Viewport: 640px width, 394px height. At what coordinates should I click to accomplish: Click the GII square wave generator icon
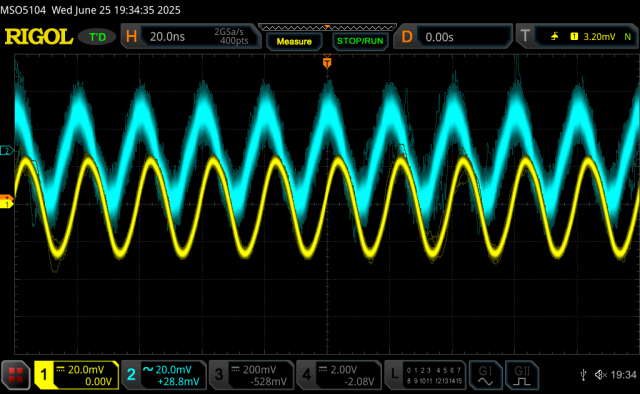(x=522, y=375)
